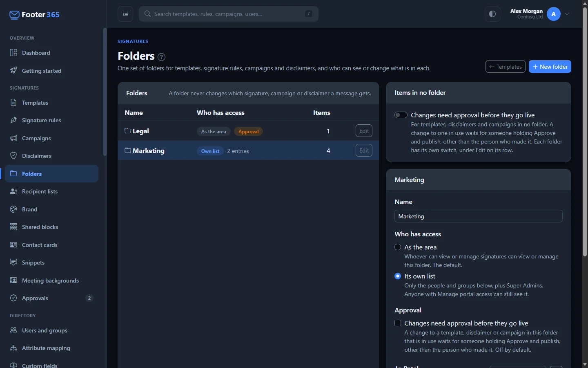The width and height of the screenshot is (588, 368).
Task: Focus the search templates input field
Action: [x=229, y=14]
